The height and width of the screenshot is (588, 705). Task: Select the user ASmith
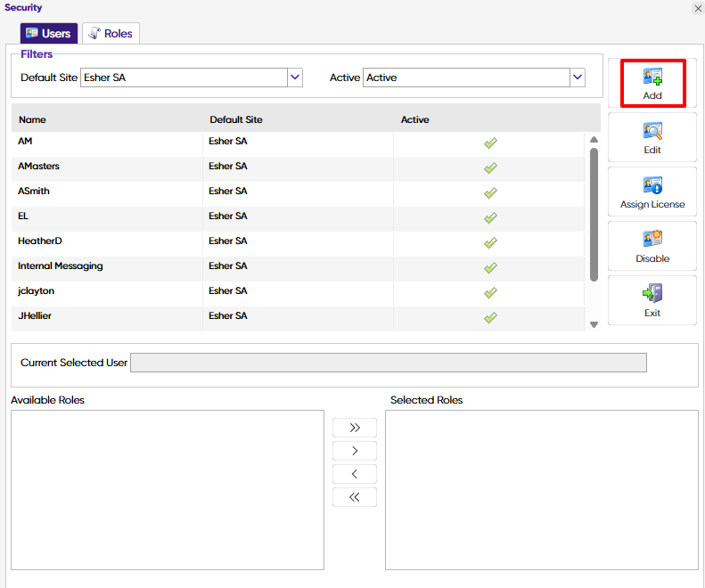tap(34, 191)
